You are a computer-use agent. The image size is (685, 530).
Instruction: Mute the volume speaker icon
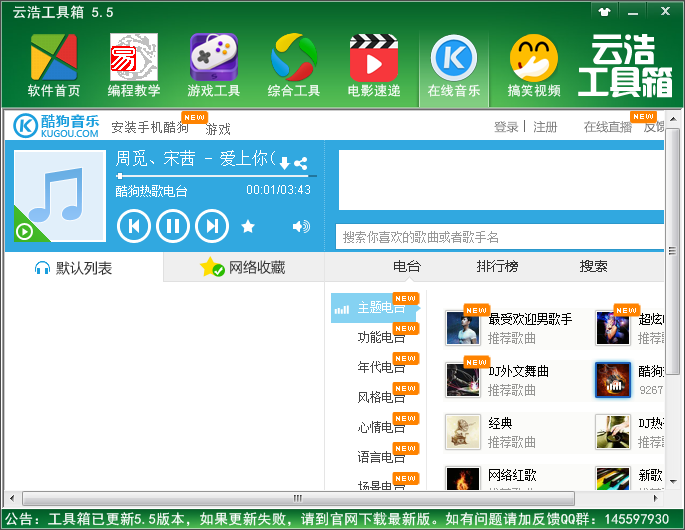click(301, 226)
